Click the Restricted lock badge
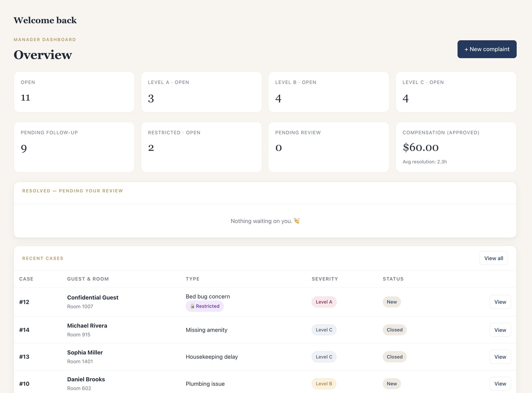The height and width of the screenshot is (393, 532). (204, 306)
